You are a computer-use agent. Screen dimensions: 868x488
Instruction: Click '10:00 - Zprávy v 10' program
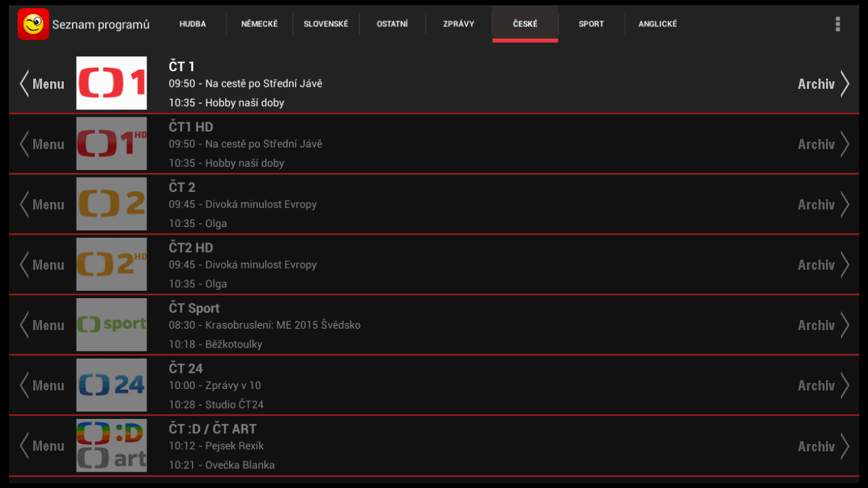215,386
